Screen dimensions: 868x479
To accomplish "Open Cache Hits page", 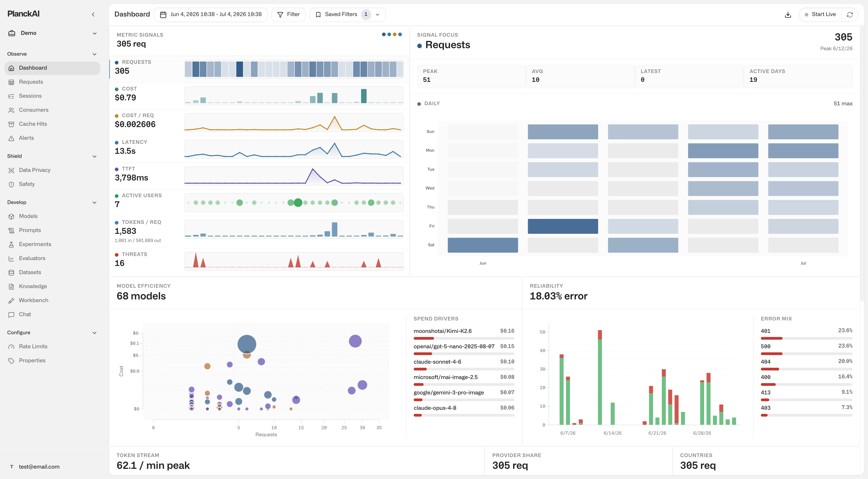I will [52, 124].
